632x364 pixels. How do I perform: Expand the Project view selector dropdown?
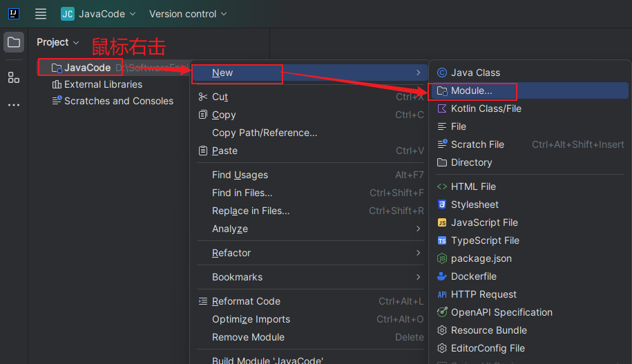click(x=58, y=42)
